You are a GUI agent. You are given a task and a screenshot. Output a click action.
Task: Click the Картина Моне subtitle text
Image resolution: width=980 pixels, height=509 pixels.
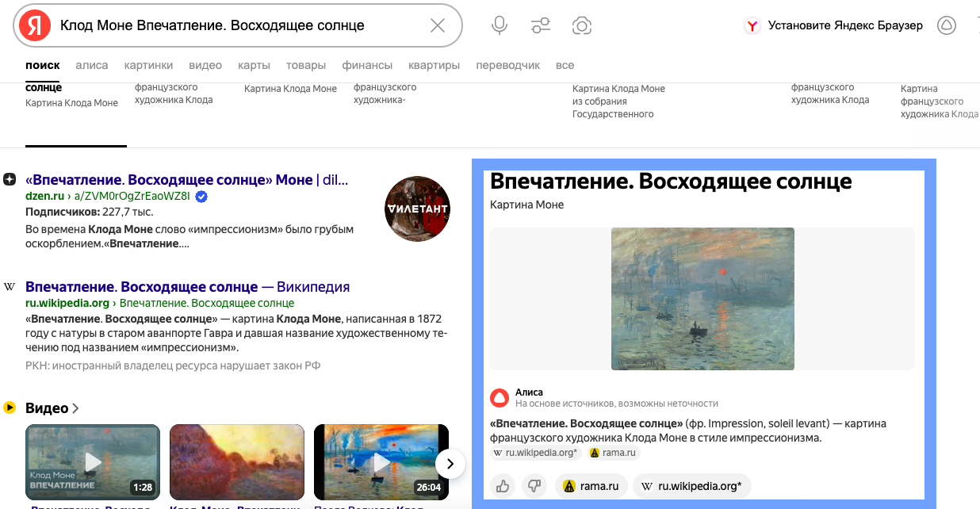point(527,205)
